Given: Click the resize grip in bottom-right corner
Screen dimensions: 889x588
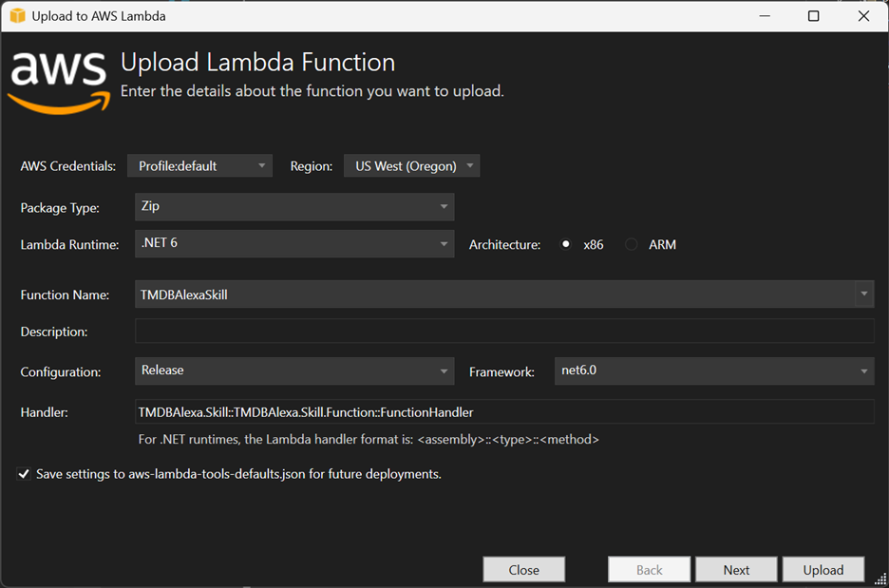Looking at the screenshot, I should [881, 580].
